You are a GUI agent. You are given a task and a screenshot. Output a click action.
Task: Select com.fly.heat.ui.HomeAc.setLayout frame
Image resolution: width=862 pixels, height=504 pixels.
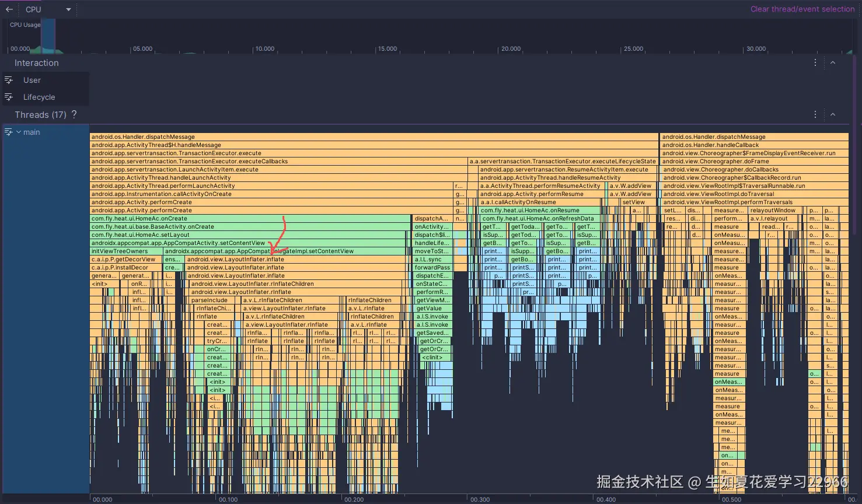point(247,235)
